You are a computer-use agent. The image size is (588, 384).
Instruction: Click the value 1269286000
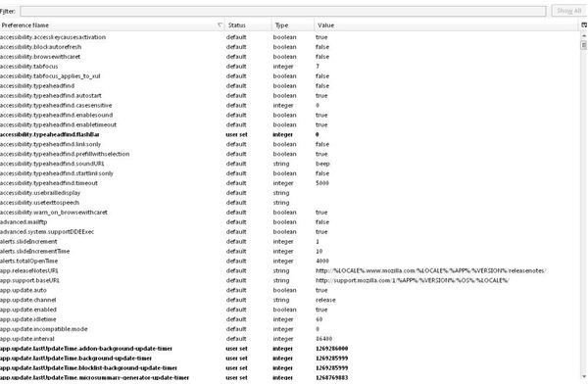(332, 349)
